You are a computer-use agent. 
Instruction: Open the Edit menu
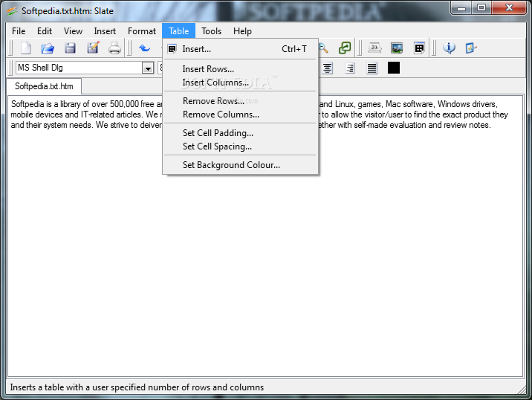45,31
